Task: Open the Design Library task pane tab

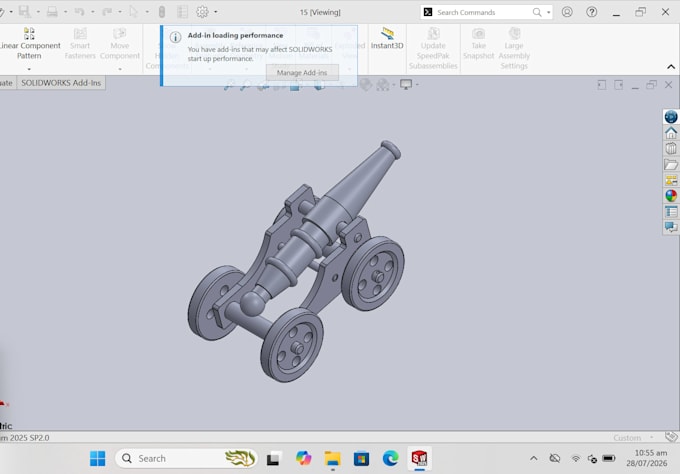Action: (671, 148)
